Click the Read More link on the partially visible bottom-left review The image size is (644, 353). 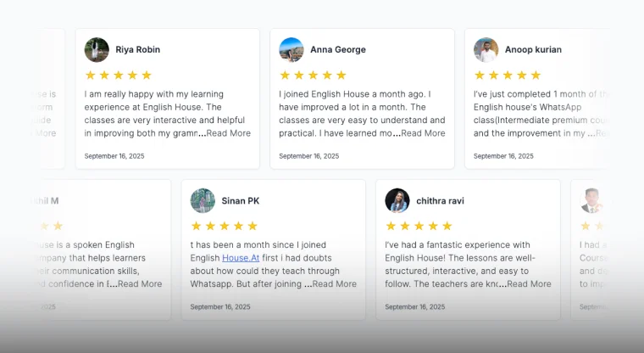point(140,284)
